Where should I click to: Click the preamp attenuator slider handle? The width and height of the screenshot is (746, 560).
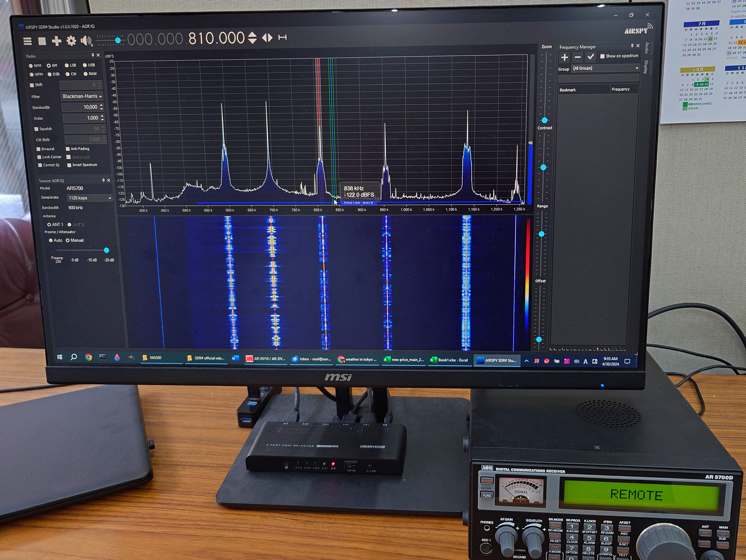click(107, 250)
